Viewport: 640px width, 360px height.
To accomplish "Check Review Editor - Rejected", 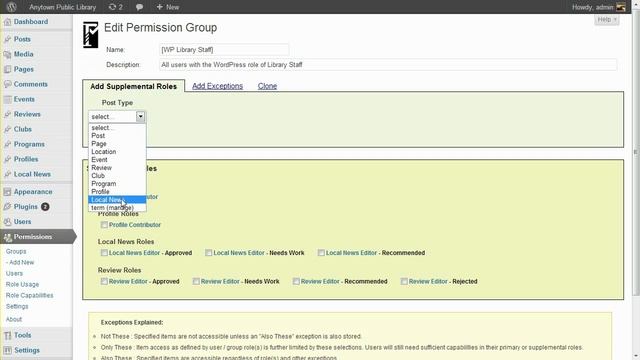I will click(x=404, y=282).
